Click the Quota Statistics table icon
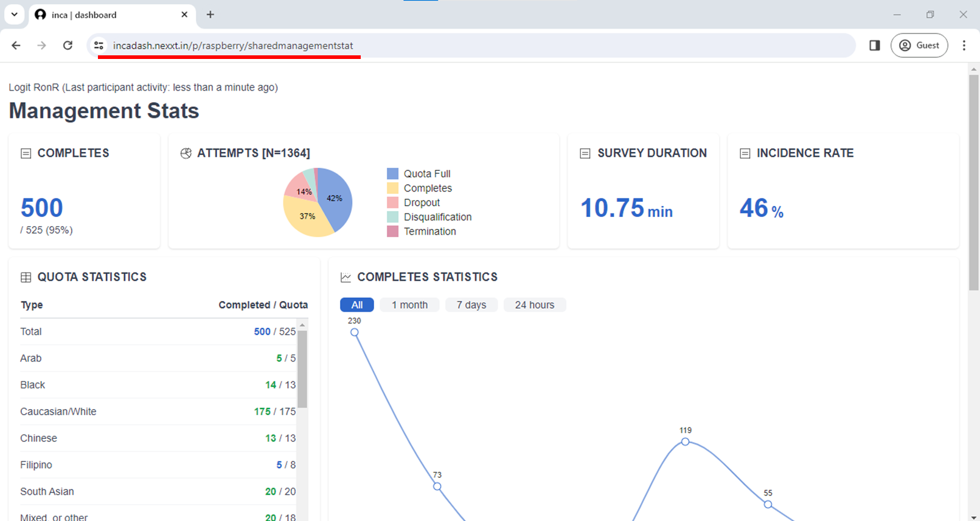This screenshot has width=980, height=521. 26,278
